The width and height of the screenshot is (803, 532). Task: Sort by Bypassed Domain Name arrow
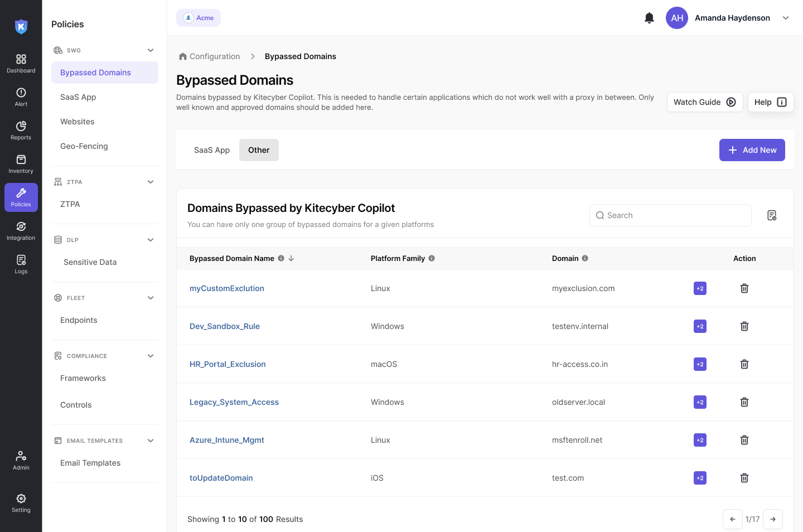coord(291,258)
